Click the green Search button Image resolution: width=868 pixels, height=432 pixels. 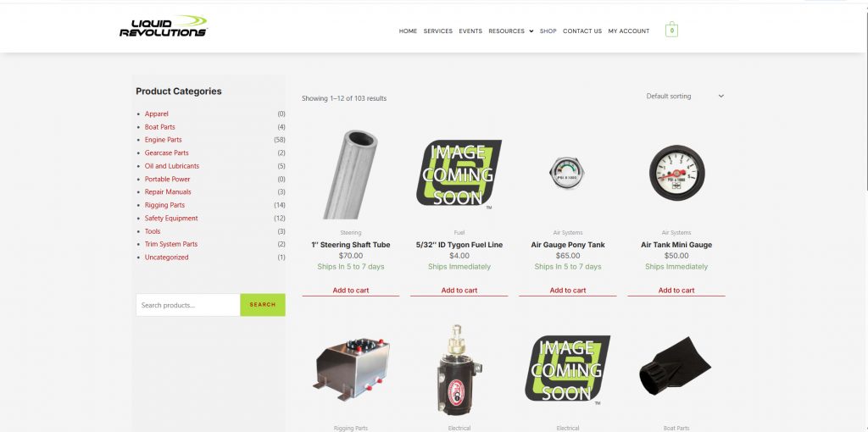point(263,305)
